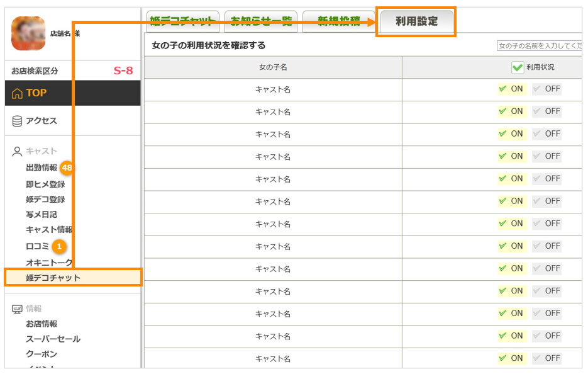Viewport: 588px width, 374px height.
Task: Click the shop profile avatar image
Action: coord(28,33)
